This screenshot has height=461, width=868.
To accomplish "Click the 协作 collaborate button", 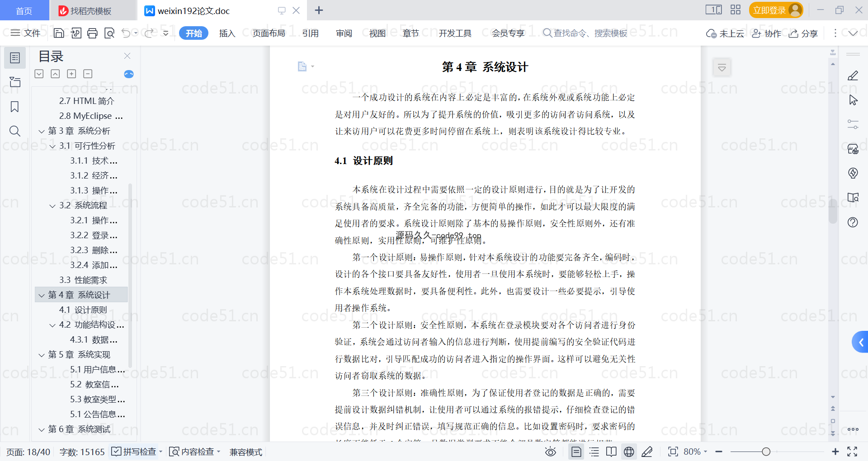I will 766,33.
